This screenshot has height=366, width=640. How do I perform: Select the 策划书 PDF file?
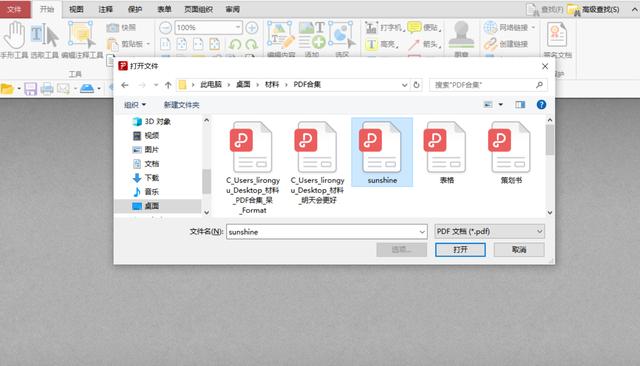(x=511, y=152)
